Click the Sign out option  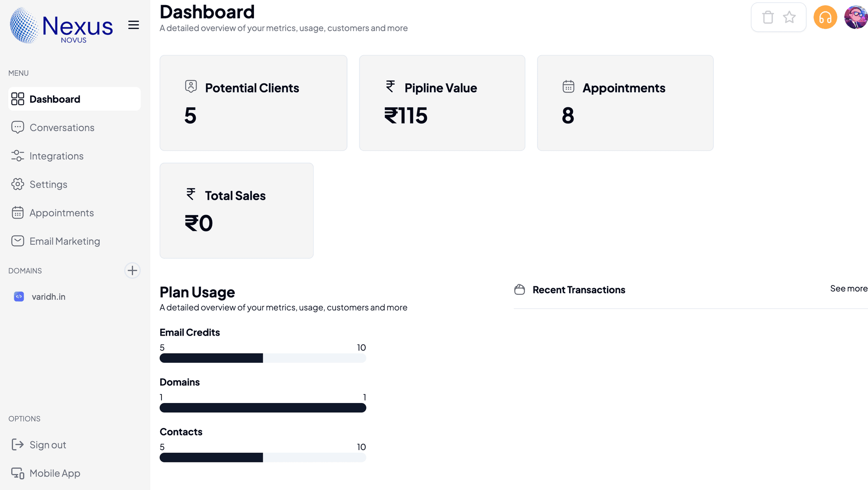pos(47,445)
